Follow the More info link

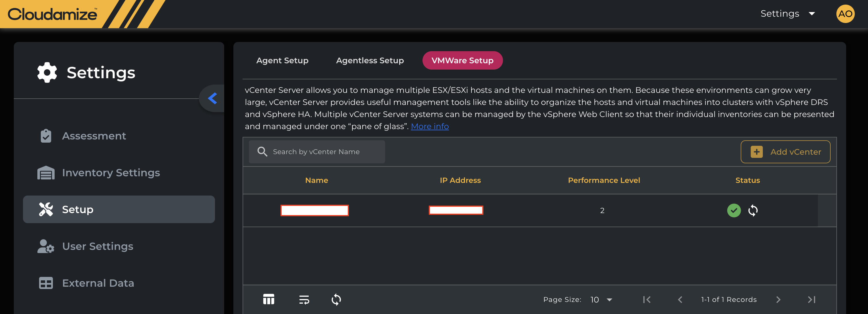[x=430, y=126]
